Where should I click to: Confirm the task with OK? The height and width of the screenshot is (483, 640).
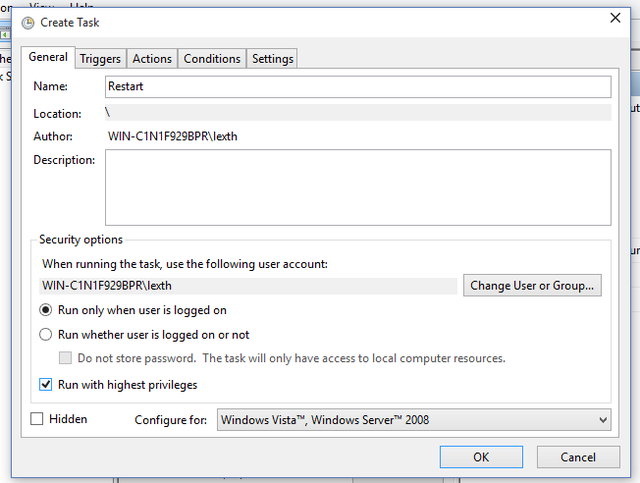[x=481, y=457]
